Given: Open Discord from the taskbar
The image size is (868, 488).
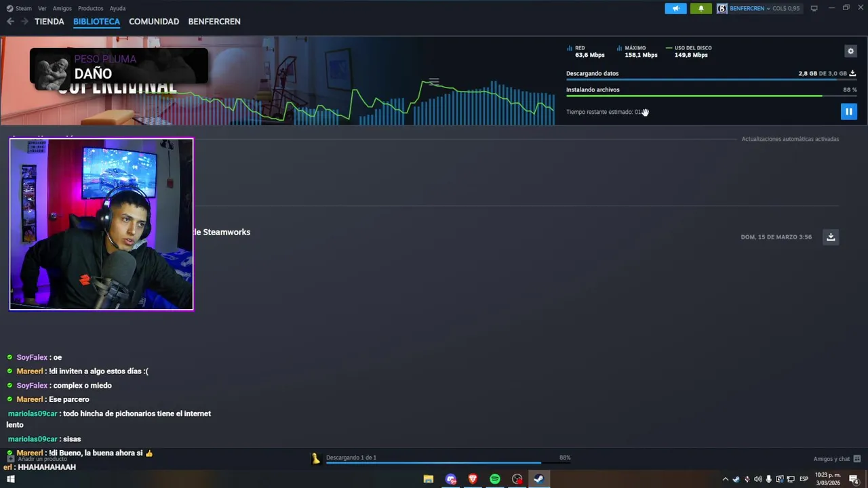Looking at the screenshot, I should tap(450, 479).
